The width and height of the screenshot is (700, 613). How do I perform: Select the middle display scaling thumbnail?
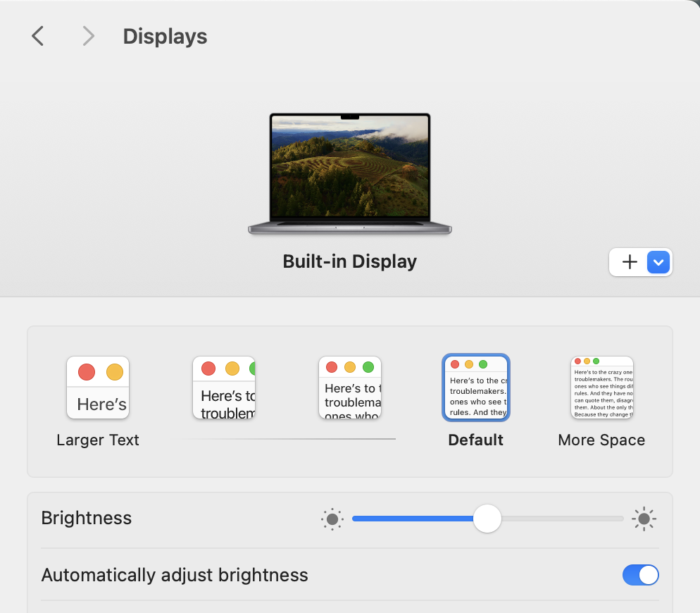point(350,388)
